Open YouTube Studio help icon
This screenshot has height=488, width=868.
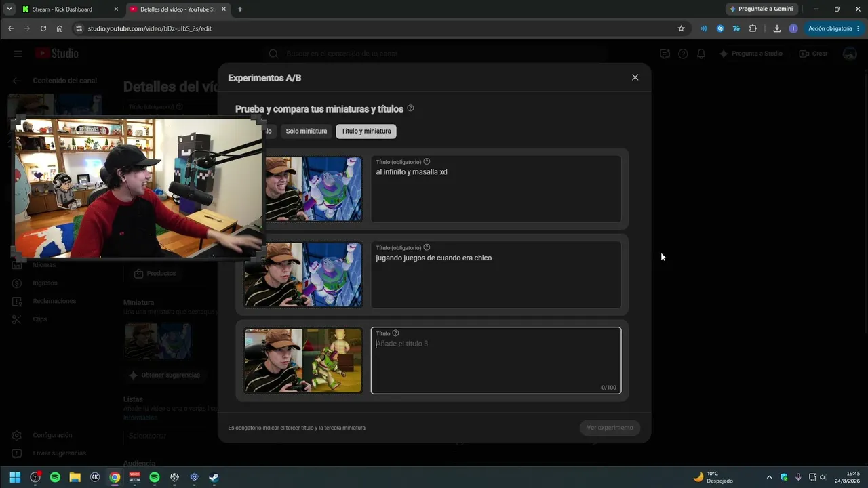pyautogui.click(x=683, y=54)
